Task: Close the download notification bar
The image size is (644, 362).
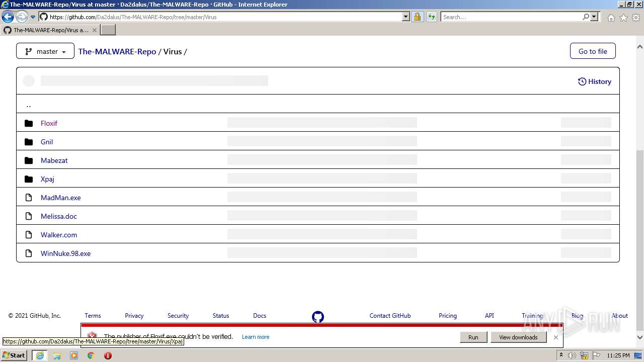Action: point(555,337)
